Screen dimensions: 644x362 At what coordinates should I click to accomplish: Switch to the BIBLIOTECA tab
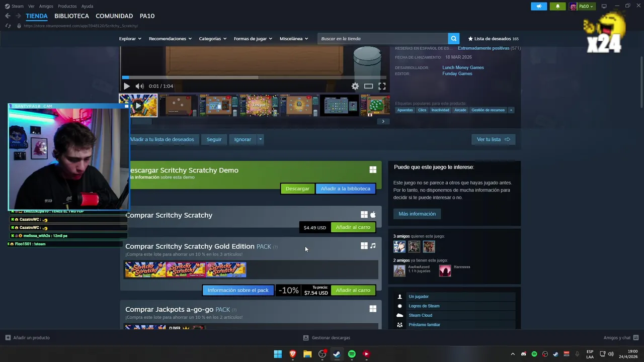pos(71,16)
